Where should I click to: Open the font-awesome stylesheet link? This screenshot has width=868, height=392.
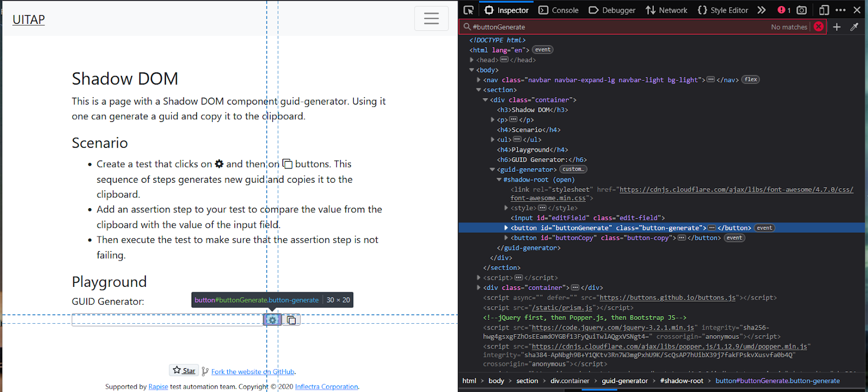coord(682,194)
